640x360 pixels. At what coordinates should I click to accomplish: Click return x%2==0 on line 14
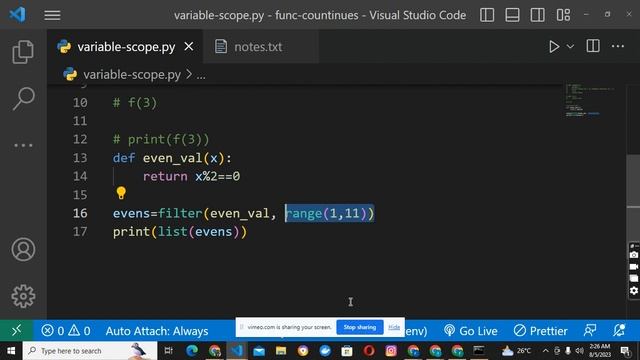point(191,176)
